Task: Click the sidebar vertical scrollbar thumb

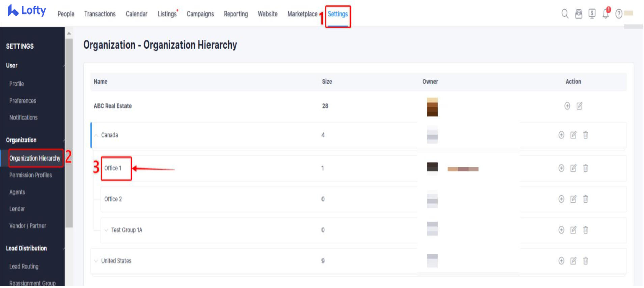Action: coord(69,133)
